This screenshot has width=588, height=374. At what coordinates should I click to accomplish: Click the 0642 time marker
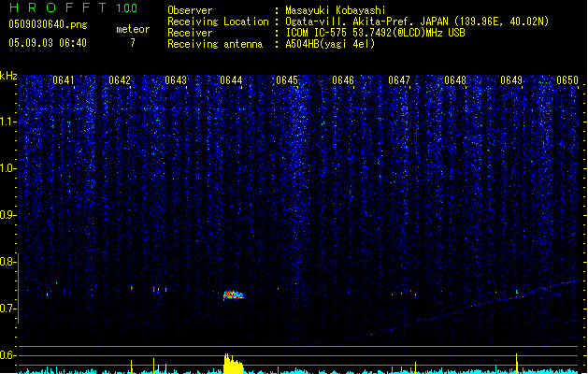120,80
